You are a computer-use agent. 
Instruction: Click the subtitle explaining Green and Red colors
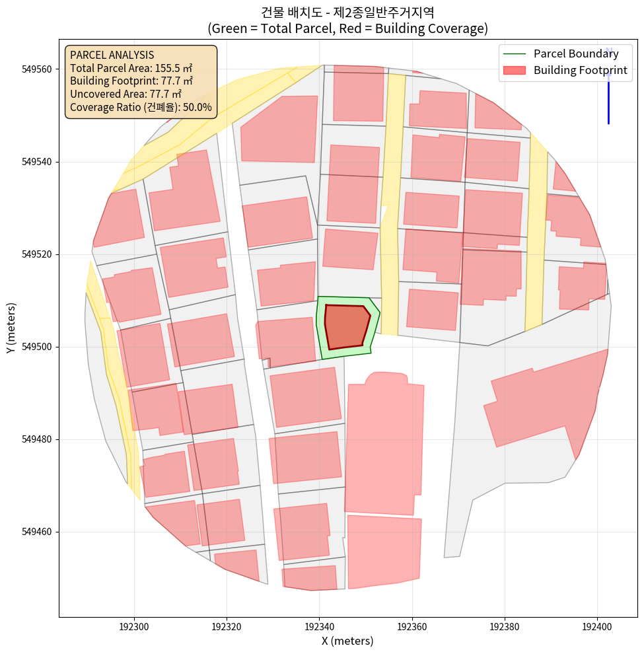click(x=347, y=28)
